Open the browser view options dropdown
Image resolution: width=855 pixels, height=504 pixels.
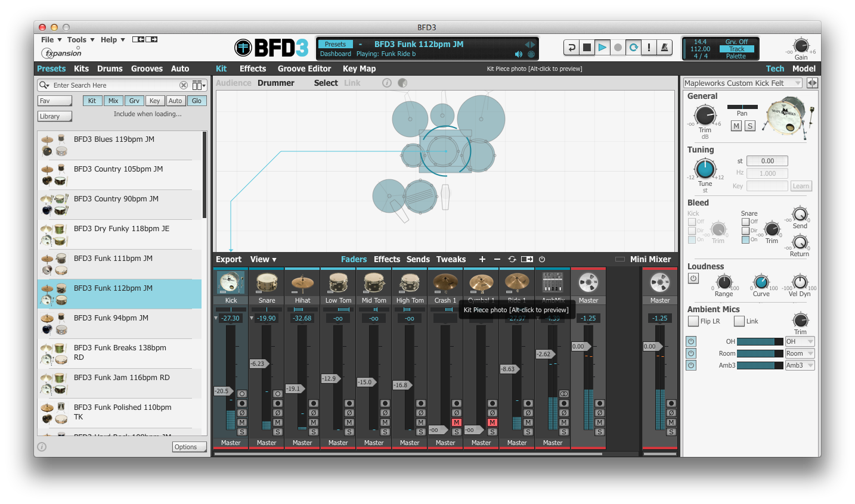[x=199, y=85]
